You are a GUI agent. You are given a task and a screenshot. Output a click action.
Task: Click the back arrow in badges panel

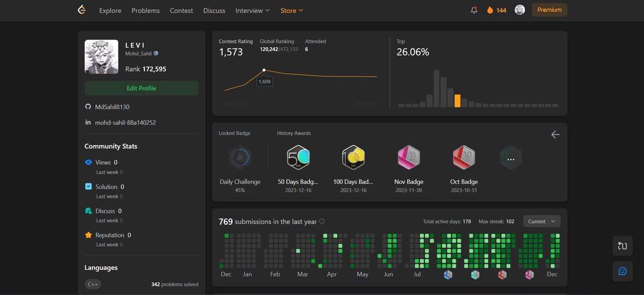tap(555, 135)
